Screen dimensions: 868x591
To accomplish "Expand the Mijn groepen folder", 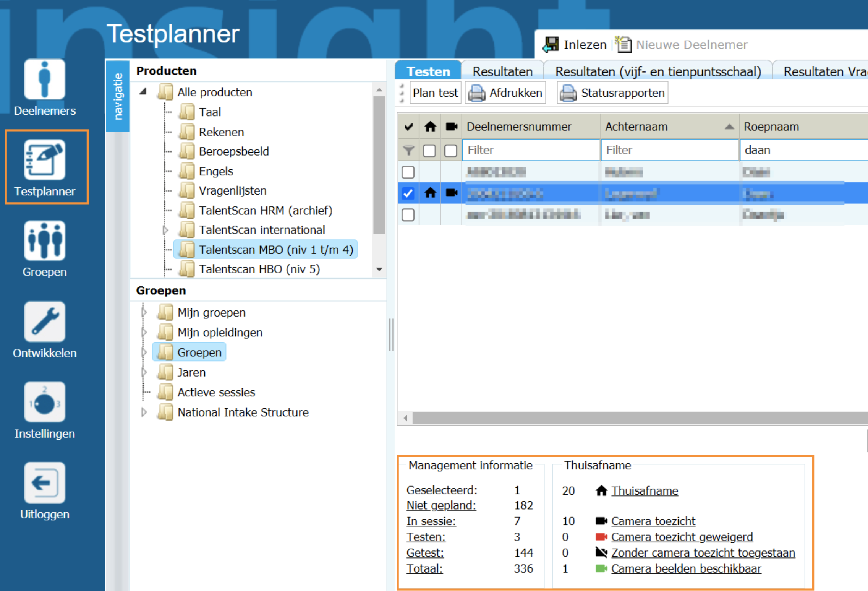I will coord(144,312).
